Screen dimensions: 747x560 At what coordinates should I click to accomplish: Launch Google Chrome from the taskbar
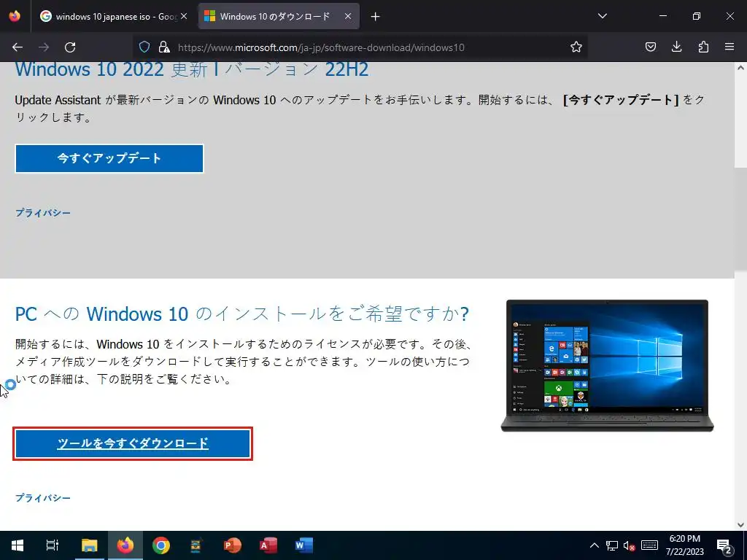click(161, 545)
